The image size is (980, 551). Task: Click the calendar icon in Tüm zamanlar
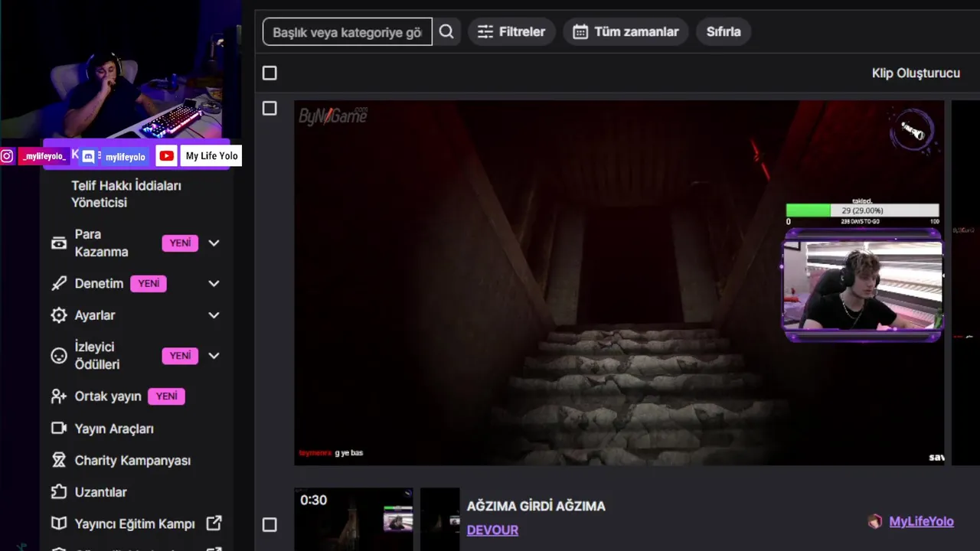click(580, 31)
